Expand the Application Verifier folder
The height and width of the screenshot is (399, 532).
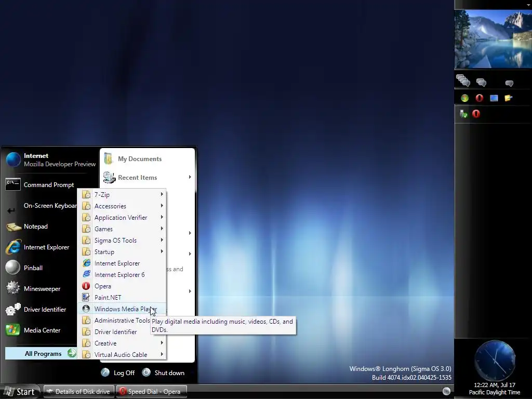[122, 218]
